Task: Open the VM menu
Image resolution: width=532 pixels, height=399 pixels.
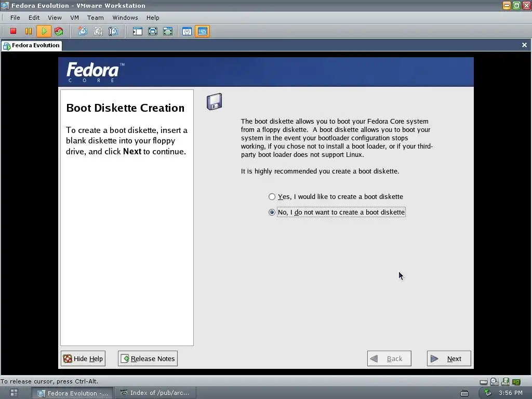Action: 75,18
